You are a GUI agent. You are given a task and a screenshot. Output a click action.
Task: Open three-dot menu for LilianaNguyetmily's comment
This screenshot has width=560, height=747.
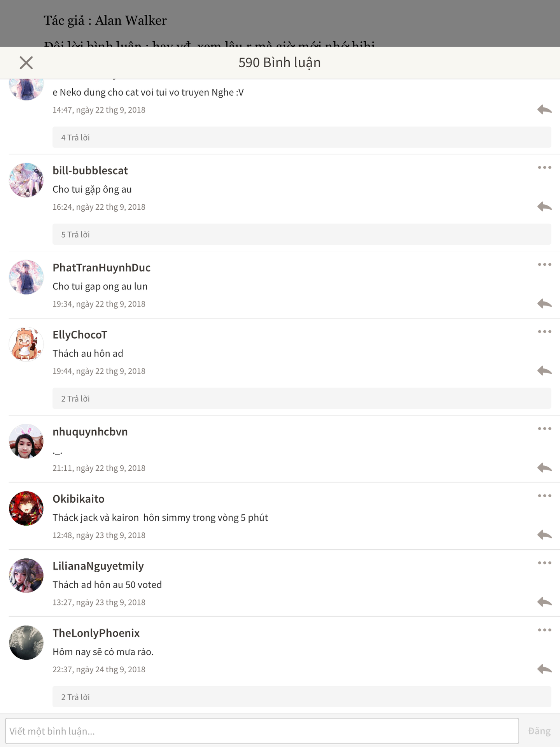coord(544,563)
